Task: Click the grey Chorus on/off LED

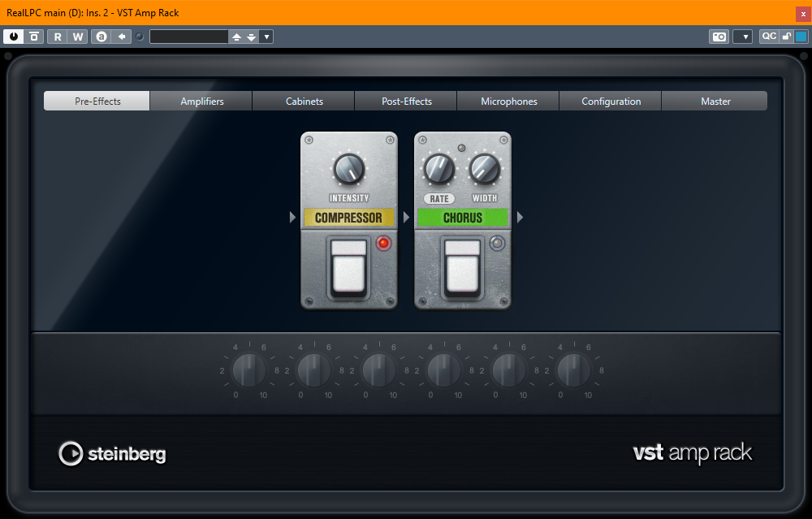Action: click(x=497, y=243)
